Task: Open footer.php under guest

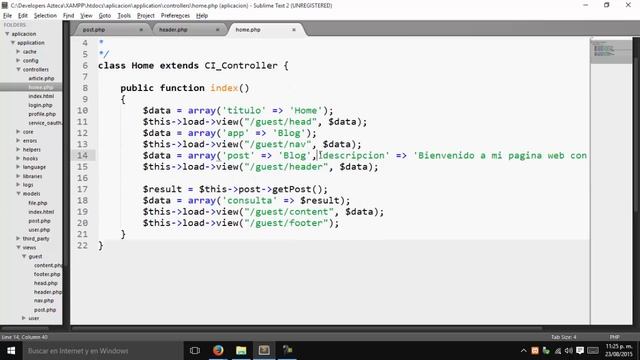Action: point(47,274)
